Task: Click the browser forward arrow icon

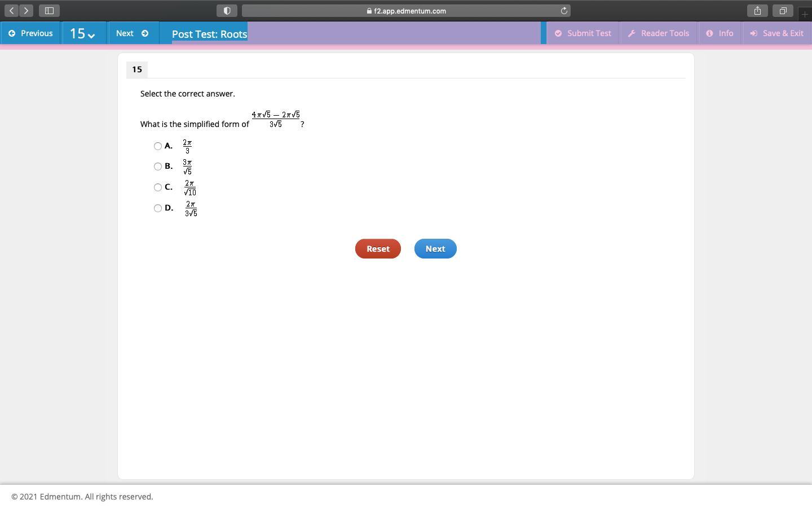Action: (x=26, y=11)
